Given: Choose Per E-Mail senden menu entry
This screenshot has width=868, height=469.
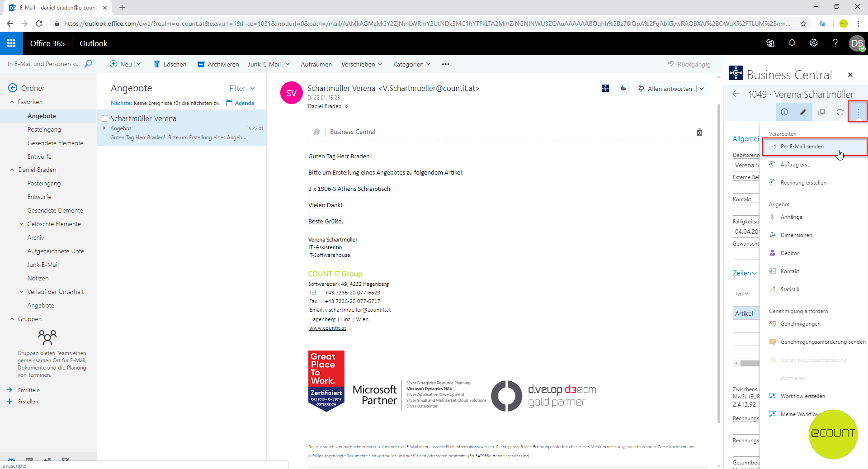Looking at the screenshot, I should click(815, 147).
